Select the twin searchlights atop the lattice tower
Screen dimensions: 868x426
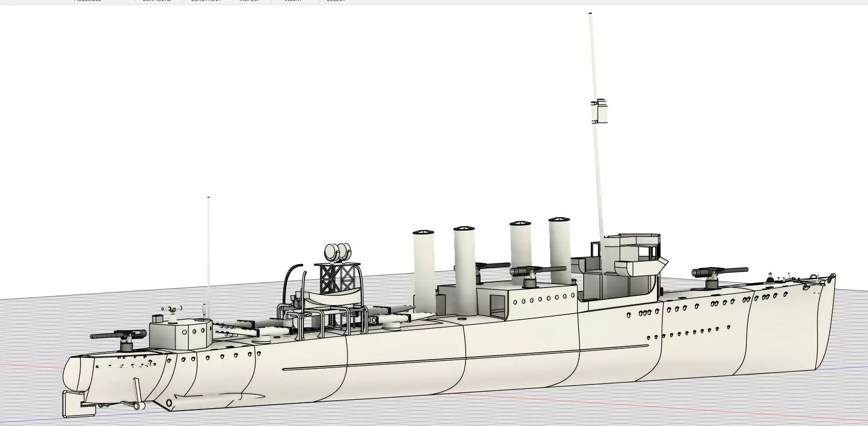pyautogui.click(x=338, y=252)
